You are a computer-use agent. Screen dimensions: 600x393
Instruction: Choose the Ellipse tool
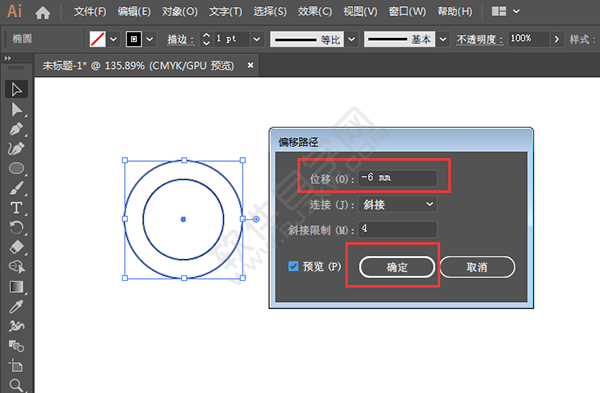16,168
